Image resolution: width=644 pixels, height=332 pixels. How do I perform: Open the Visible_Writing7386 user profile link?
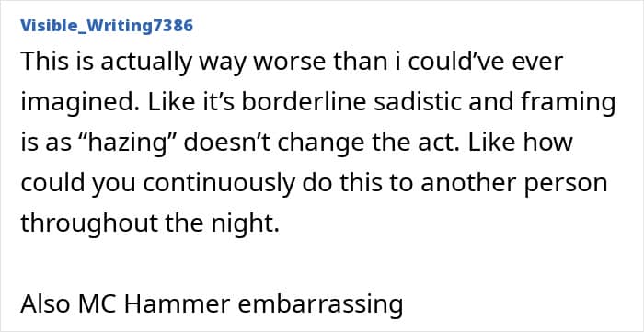point(107,26)
